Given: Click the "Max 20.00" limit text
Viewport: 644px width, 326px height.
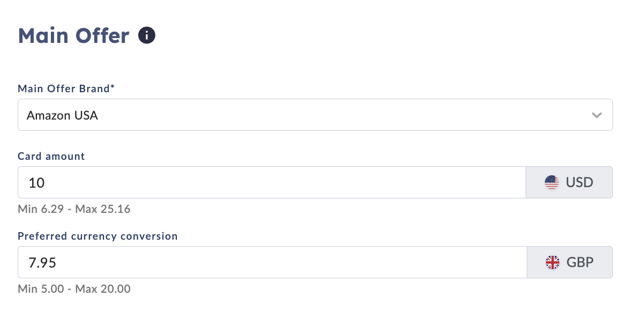Looking at the screenshot, I should point(103,289).
